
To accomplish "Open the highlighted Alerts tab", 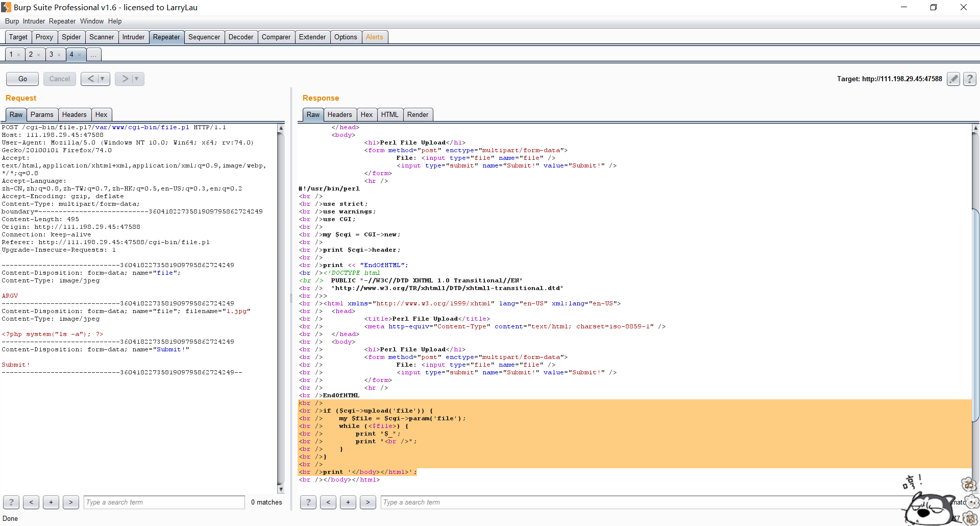I will [375, 37].
